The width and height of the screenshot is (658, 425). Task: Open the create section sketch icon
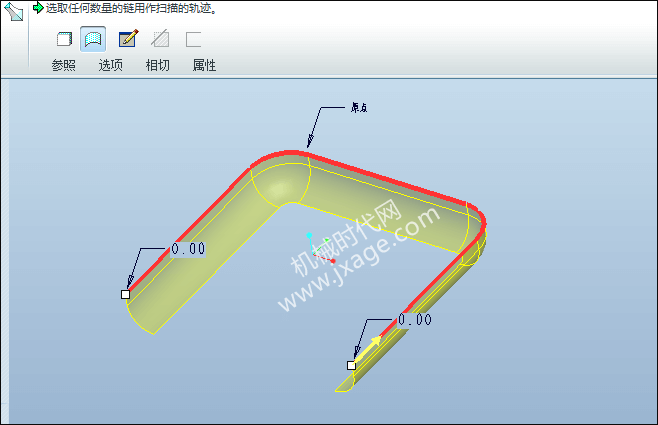128,39
